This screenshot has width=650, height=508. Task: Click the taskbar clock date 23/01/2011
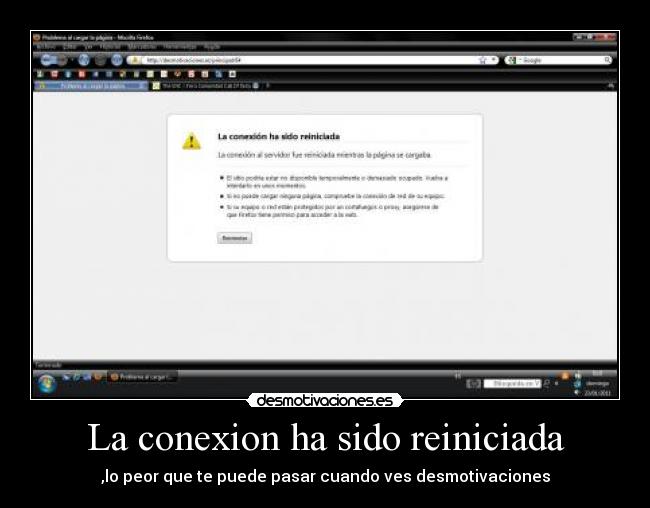[597, 393]
